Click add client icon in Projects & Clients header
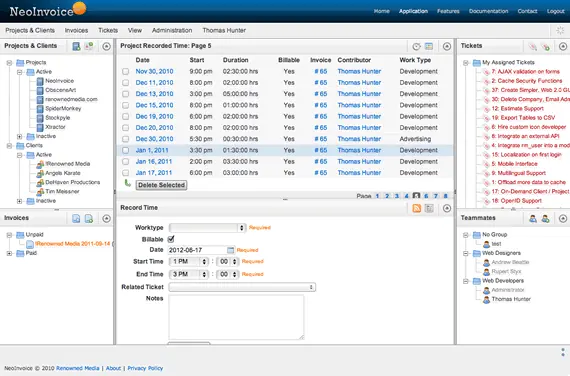Viewport: 570px width, 376px height. point(89,46)
